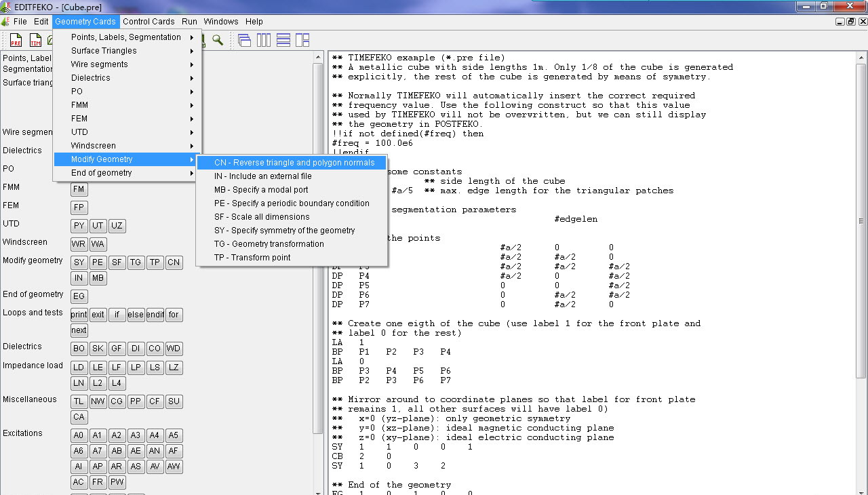868x495 pixels.
Task: Click the TIM file toolbar icon
Action: pyautogui.click(x=35, y=40)
